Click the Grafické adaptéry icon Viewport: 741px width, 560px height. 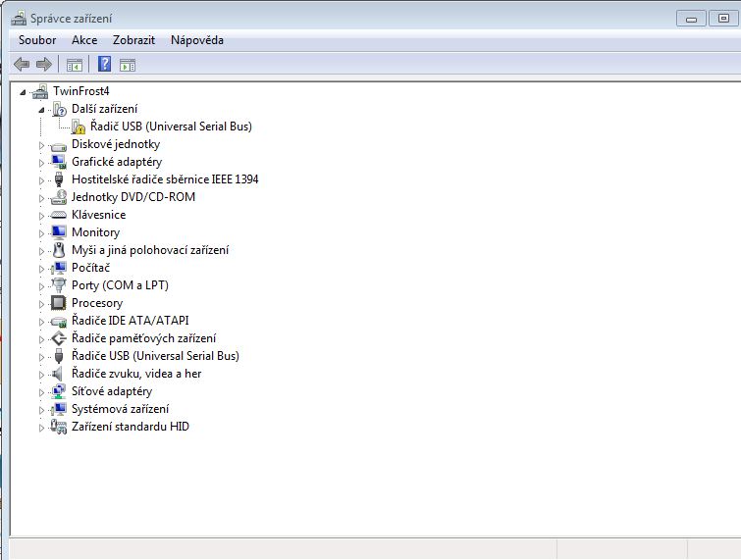[59, 162]
